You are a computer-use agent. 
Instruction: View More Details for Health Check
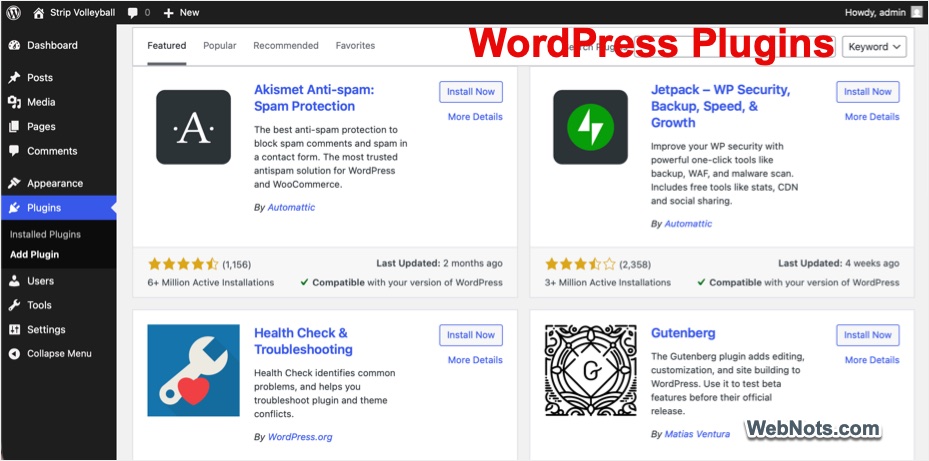coord(475,360)
